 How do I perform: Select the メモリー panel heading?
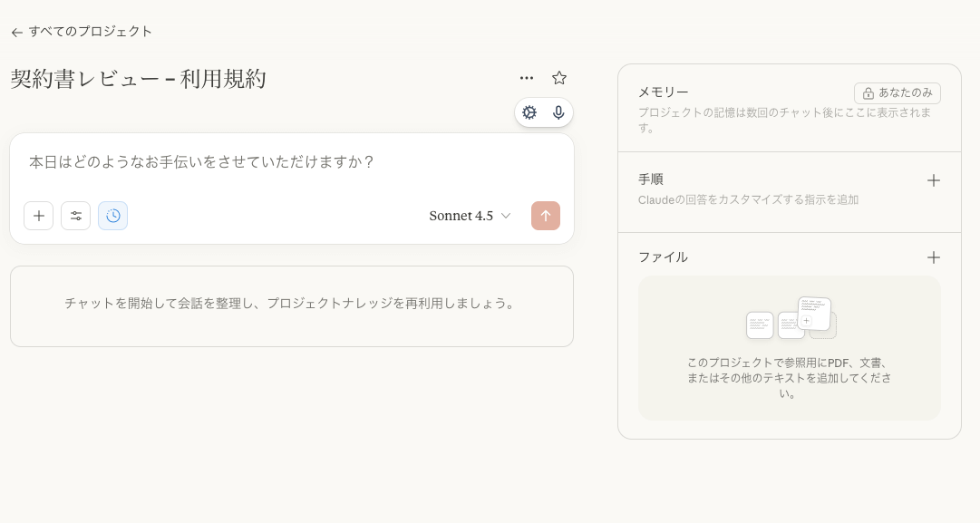point(663,92)
